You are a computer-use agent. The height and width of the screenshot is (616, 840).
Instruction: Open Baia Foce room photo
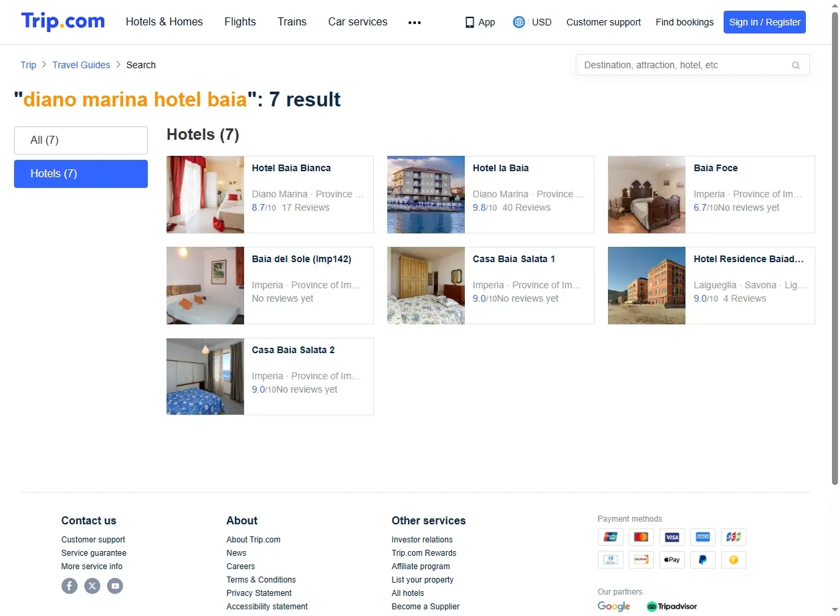pyautogui.click(x=647, y=195)
